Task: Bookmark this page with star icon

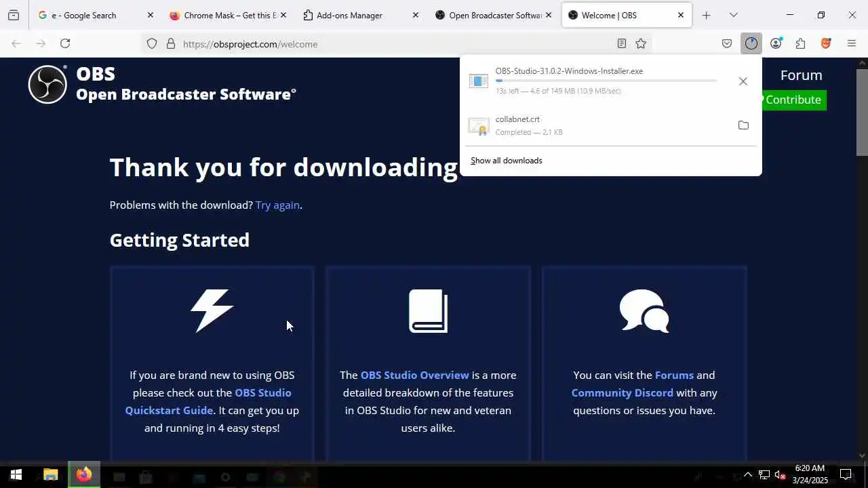Action: pyautogui.click(x=641, y=43)
